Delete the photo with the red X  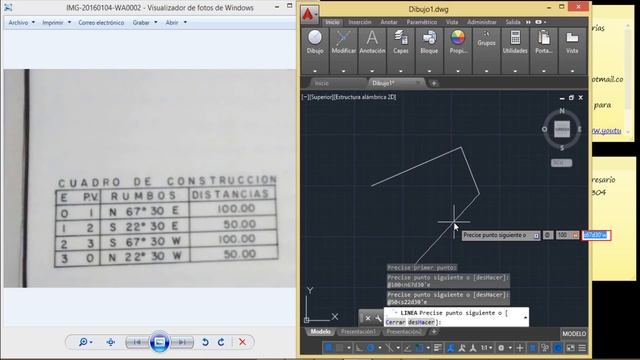point(242,342)
